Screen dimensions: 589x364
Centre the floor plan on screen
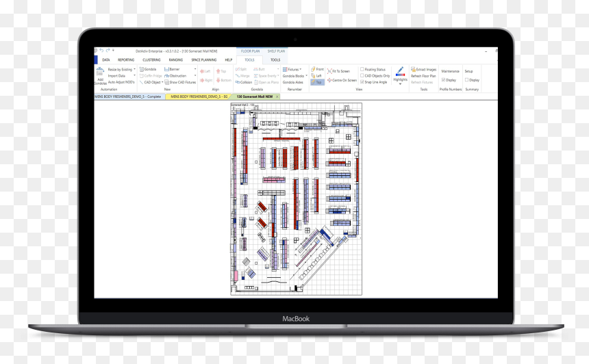(342, 80)
